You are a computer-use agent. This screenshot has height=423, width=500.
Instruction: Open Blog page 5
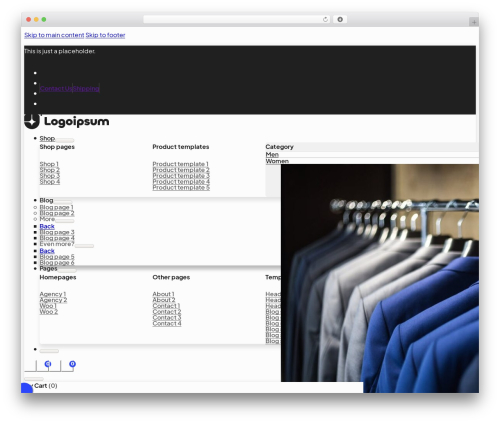point(57,257)
